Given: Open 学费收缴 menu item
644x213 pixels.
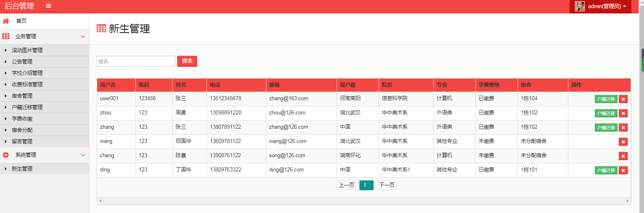Looking at the screenshot, I should 45,119.
